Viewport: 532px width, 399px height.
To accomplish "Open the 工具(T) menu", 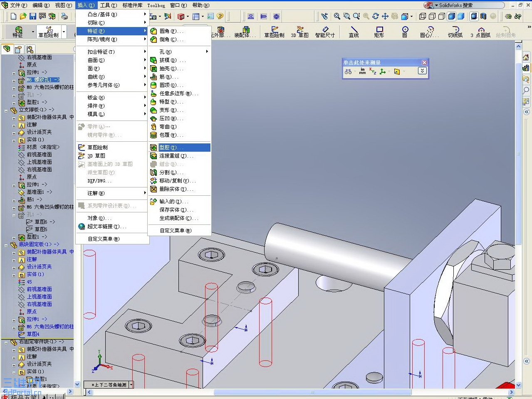I will pyautogui.click(x=108, y=5).
